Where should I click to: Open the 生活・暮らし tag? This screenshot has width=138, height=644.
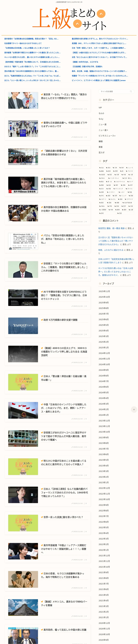(x=128, y=178)
